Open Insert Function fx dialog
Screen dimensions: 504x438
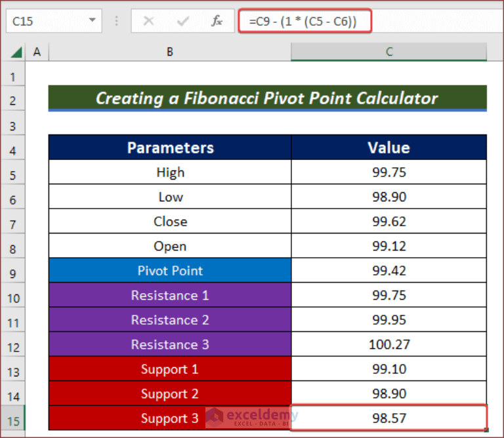(217, 21)
